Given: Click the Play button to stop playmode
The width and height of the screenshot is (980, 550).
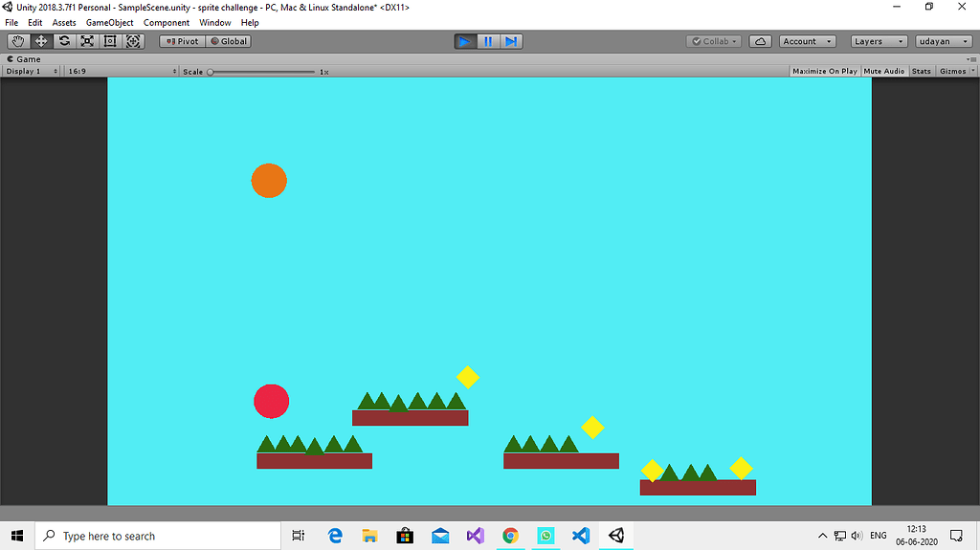Looking at the screenshot, I should pos(465,41).
